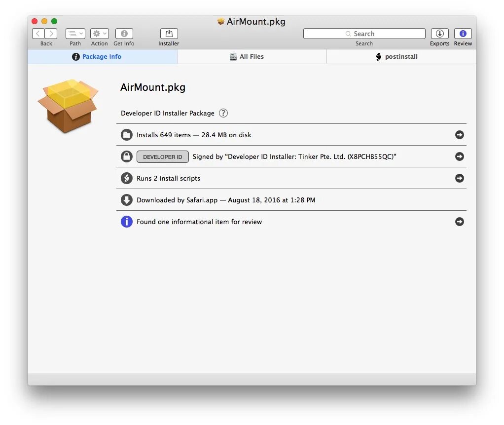
Task: Open arrow for Found one informational item
Action: pyautogui.click(x=460, y=222)
